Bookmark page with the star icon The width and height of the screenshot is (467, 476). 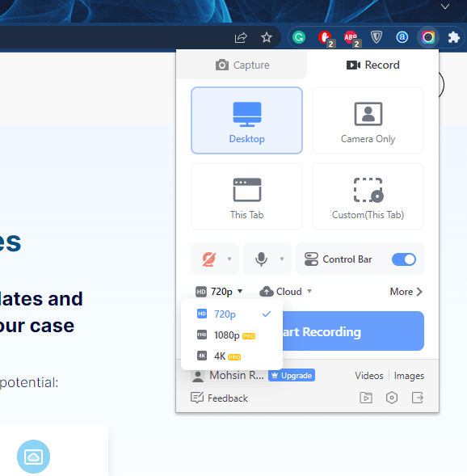click(x=267, y=38)
